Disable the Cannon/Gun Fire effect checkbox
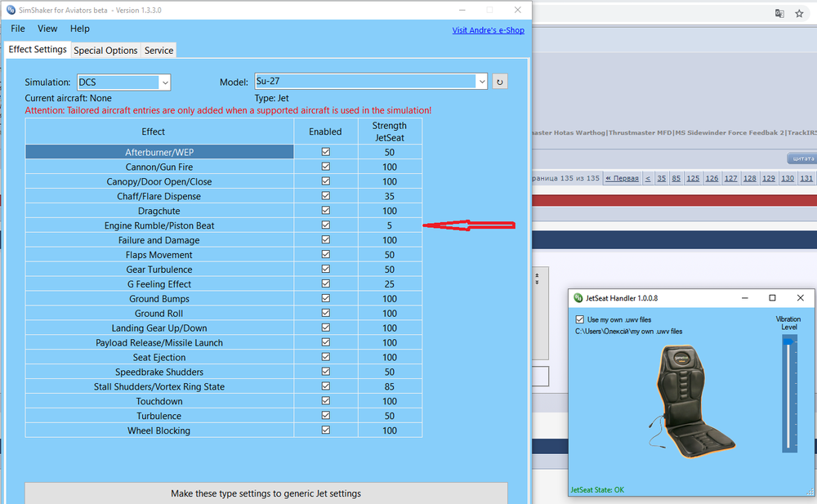817x504 pixels. tap(326, 167)
